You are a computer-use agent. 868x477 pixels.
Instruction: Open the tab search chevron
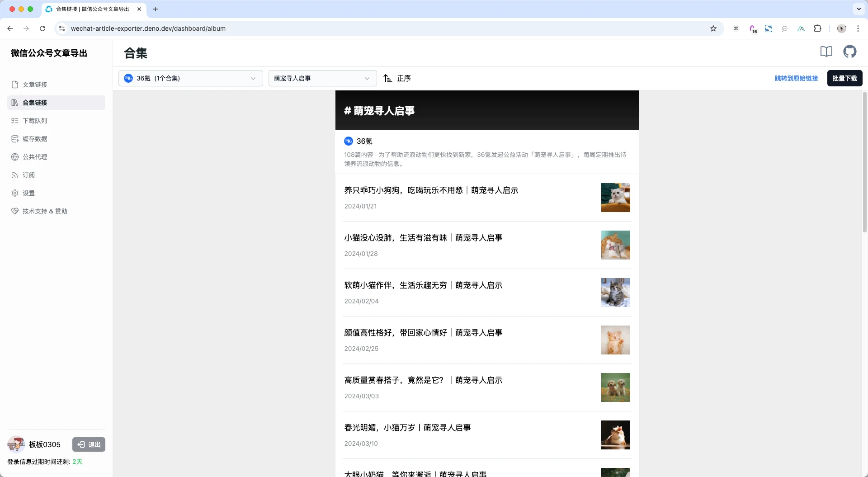point(859,9)
